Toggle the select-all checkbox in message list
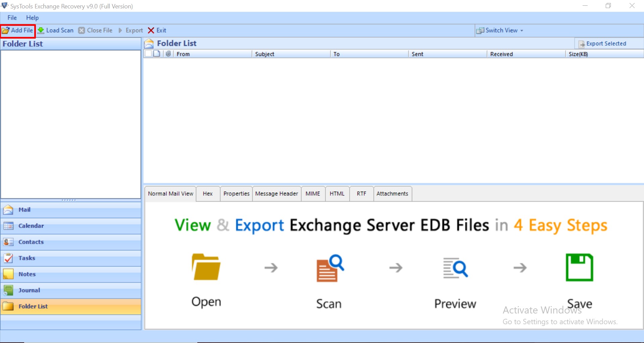 [x=148, y=54]
